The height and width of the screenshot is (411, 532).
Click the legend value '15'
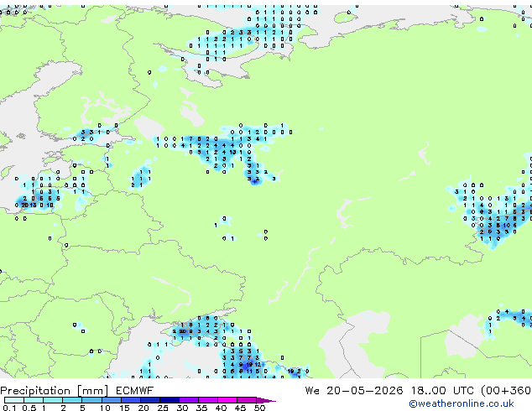124,408
